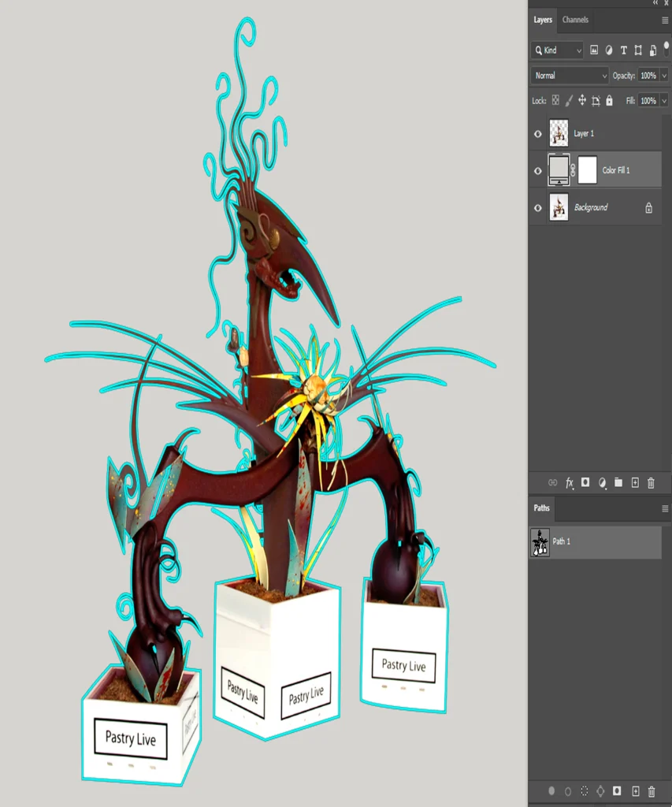Lock transparent pixels for the layer
This screenshot has height=807, width=672.
pos(555,101)
